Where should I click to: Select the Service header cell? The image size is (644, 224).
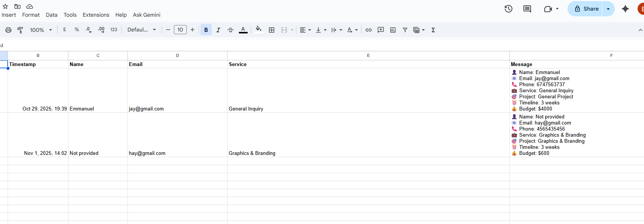[x=368, y=64]
